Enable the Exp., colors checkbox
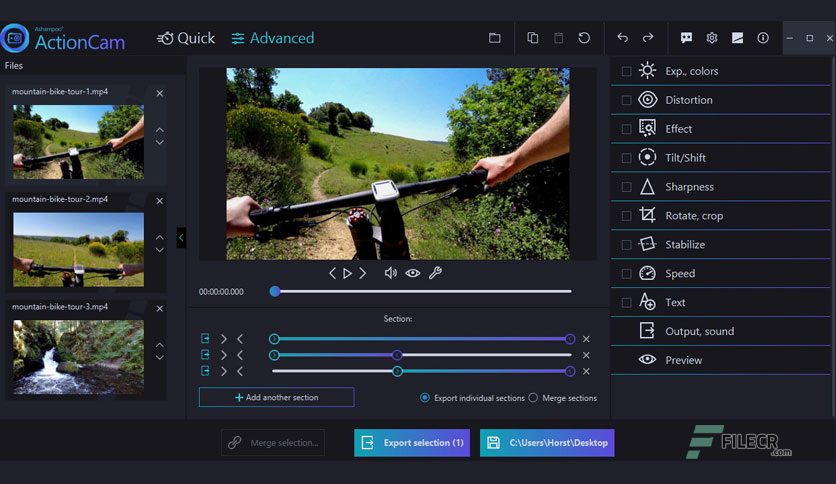The height and width of the screenshot is (484, 836). click(x=626, y=71)
